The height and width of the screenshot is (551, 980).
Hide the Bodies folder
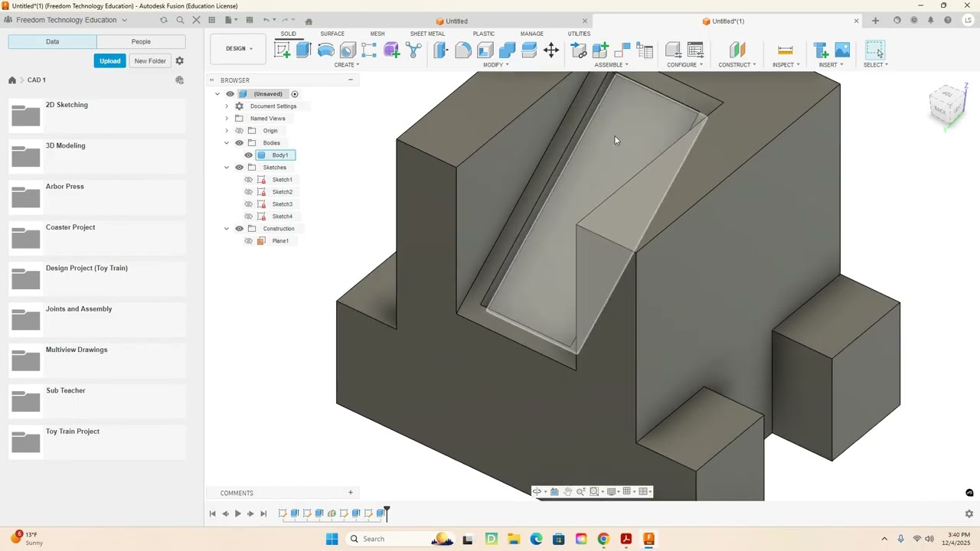pos(239,143)
